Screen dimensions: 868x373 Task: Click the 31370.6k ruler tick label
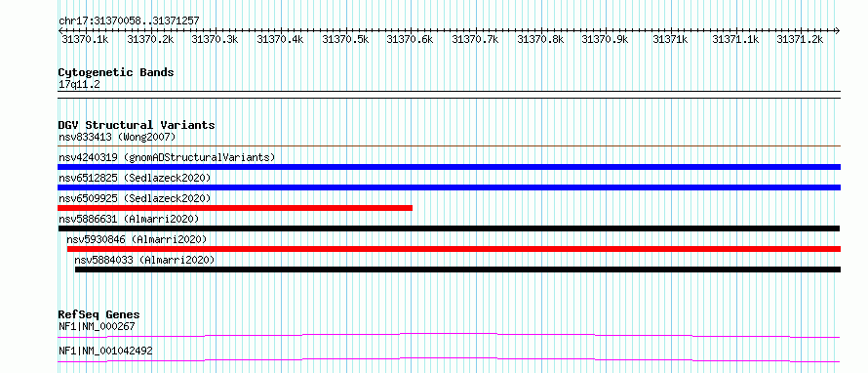411,39
